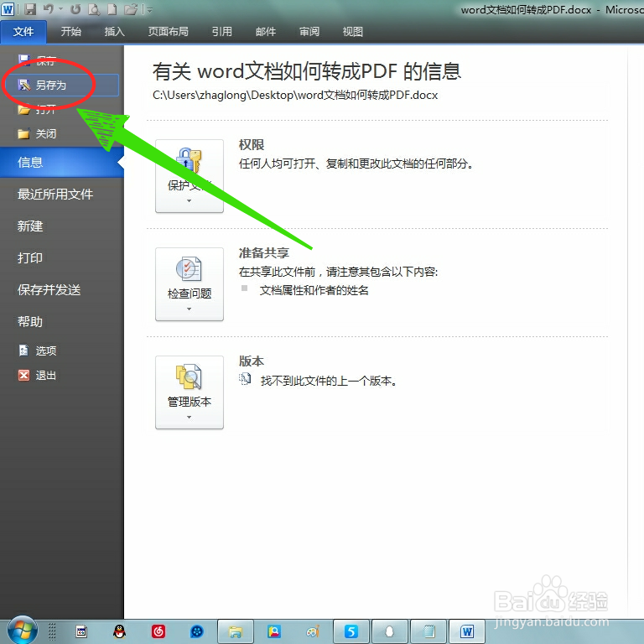Open Customize Quick Access Toolbar dropdown
The width and height of the screenshot is (644, 644).
point(149,10)
